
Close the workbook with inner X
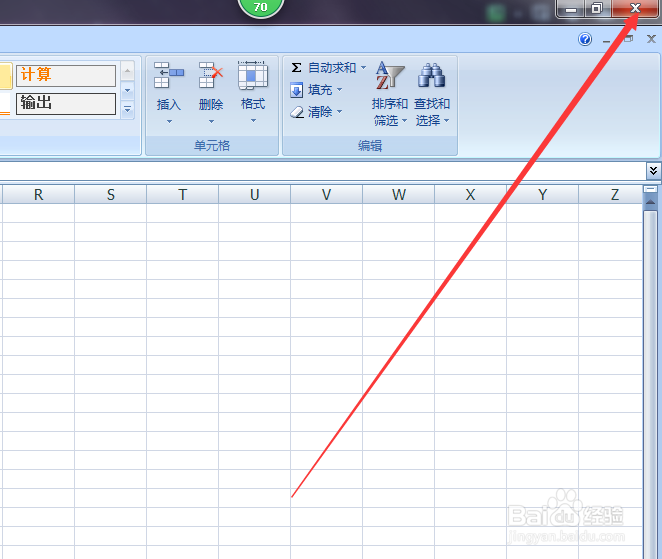tap(651, 39)
